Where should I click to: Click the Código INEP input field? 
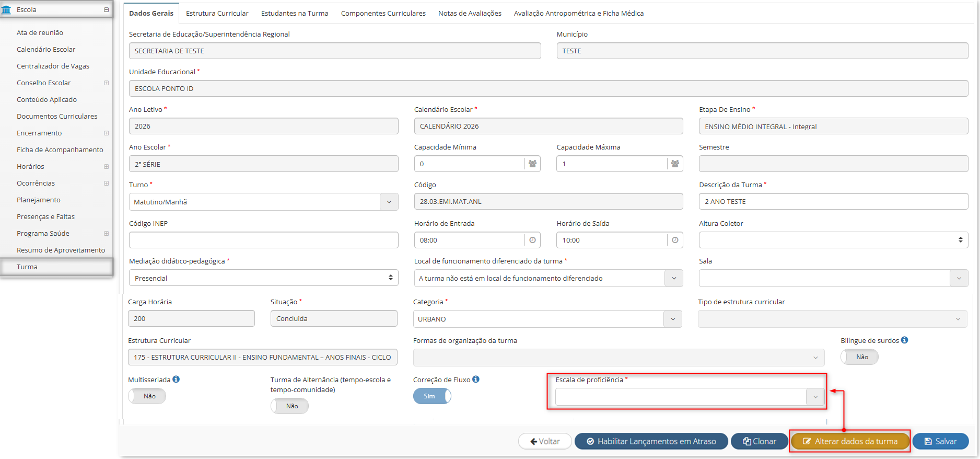[x=263, y=240]
